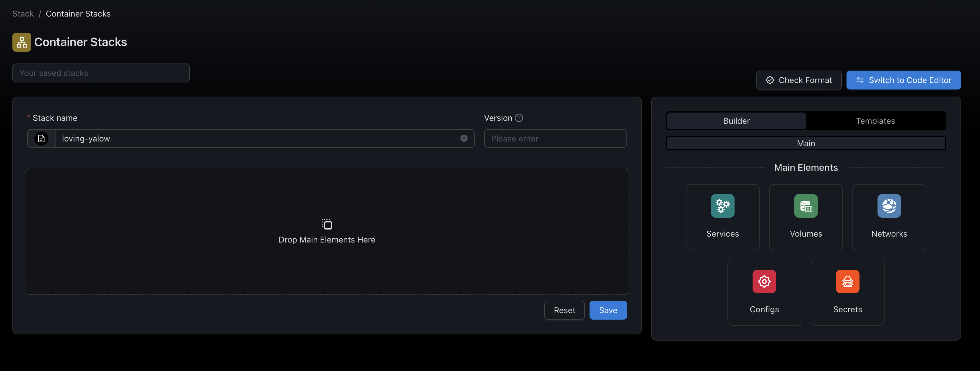Image resolution: width=980 pixels, height=371 pixels.
Task: Switch to Code Editor
Action: [x=903, y=80]
